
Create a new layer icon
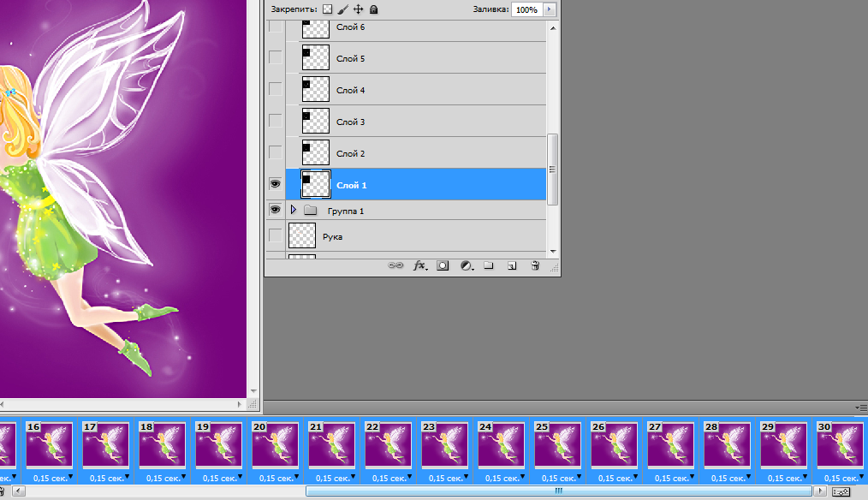[512, 265]
